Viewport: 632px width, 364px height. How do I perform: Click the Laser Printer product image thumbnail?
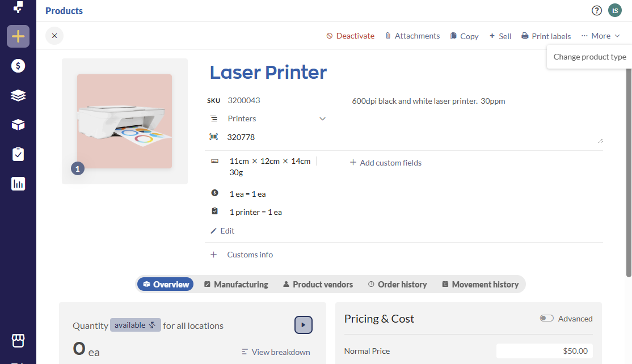124,121
